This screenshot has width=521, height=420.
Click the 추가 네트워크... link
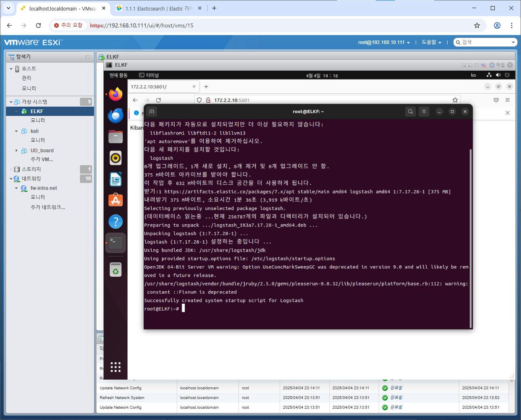[48, 208]
